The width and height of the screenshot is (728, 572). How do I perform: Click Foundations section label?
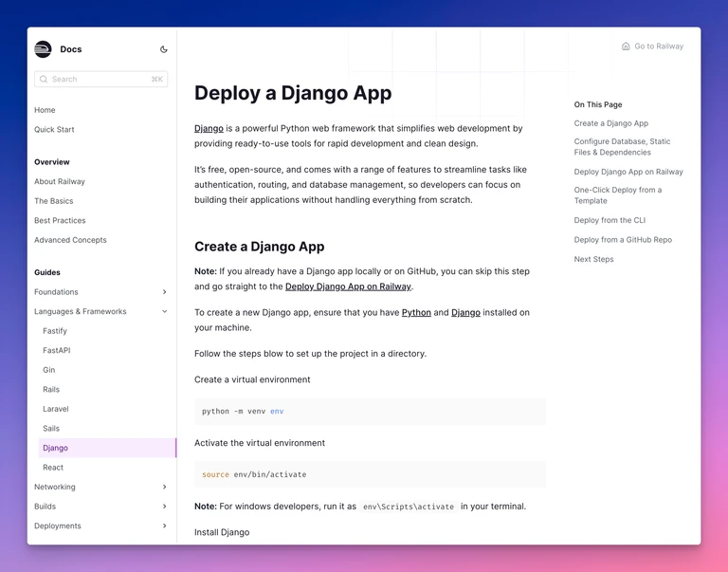(56, 292)
